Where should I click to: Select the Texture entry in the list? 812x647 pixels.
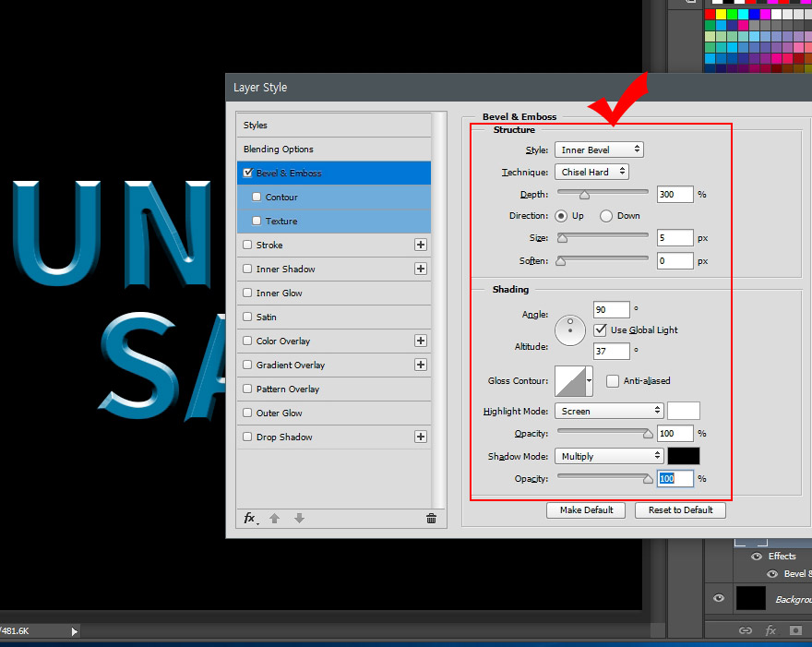(x=334, y=221)
